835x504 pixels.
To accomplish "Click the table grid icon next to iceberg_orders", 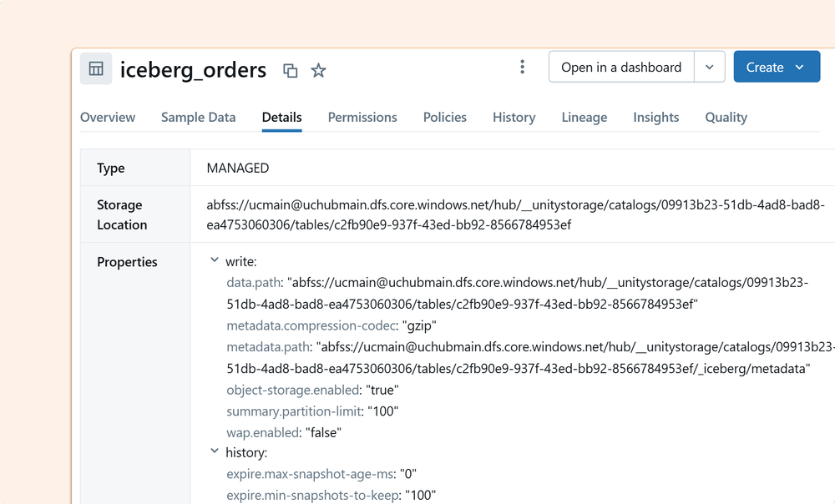I will pos(95,68).
